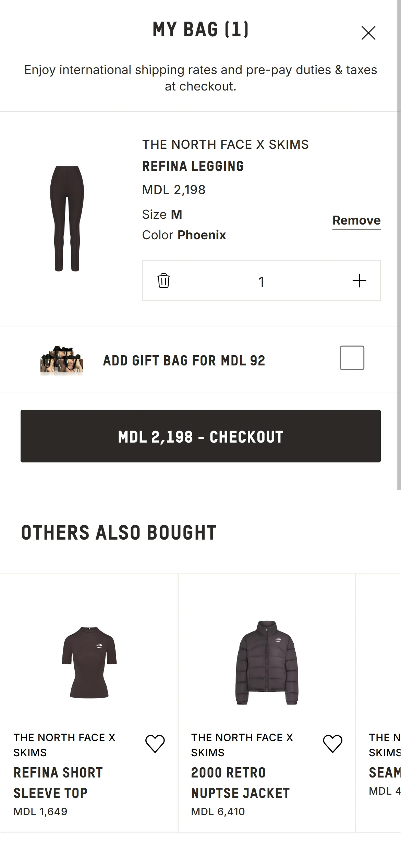
Task: Favorite the Refina Short Sleeve Top heart
Action: coord(155,744)
